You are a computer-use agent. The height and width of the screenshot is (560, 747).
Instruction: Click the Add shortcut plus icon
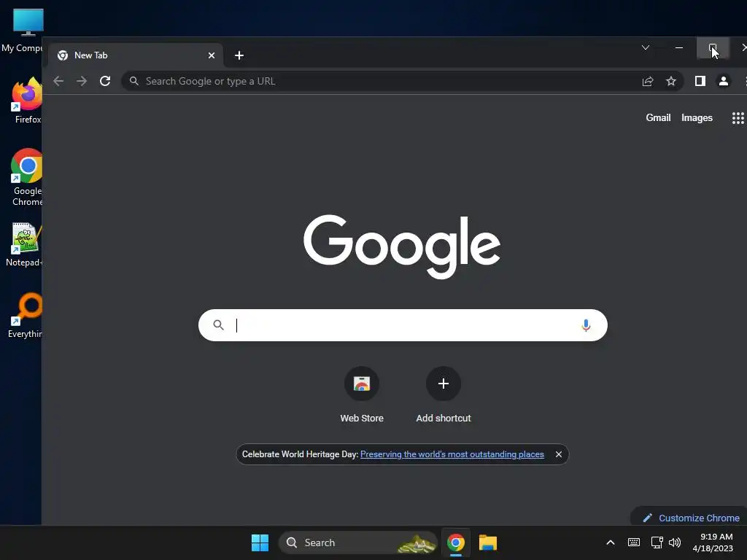pyautogui.click(x=443, y=384)
